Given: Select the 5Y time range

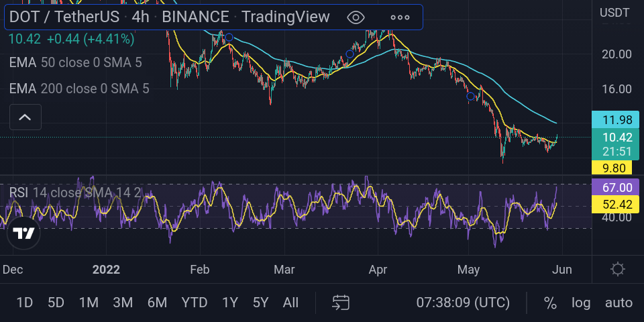Looking at the screenshot, I should (x=260, y=303).
